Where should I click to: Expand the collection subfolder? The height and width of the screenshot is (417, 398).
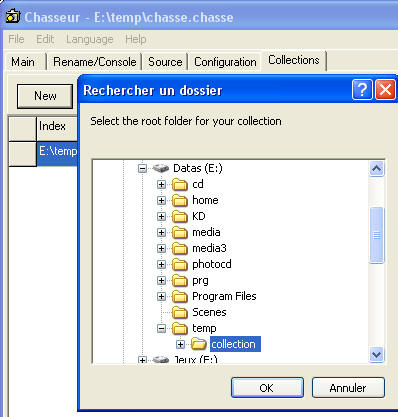tap(180, 344)
